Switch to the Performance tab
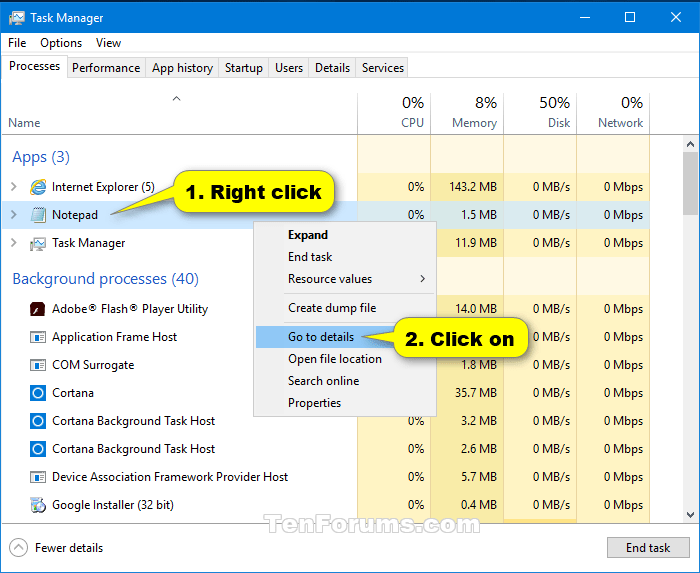Image resolution: width=700 pixels, height=573 pixels. tap(106, 68)
